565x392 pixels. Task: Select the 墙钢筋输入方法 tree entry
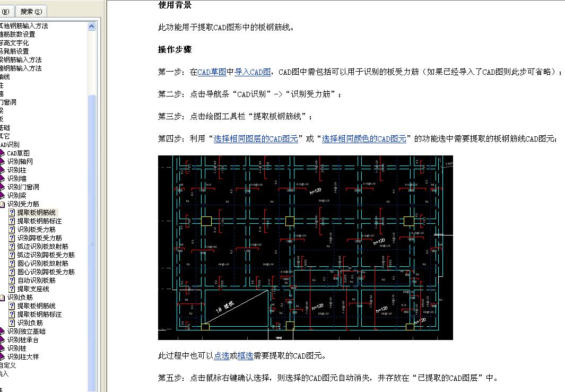(21, 68)
